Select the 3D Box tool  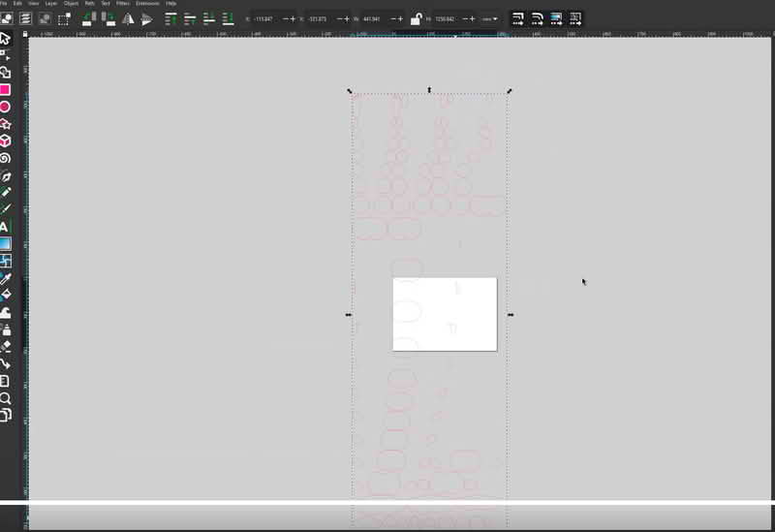pyautogui.click(x=5, y=141)
